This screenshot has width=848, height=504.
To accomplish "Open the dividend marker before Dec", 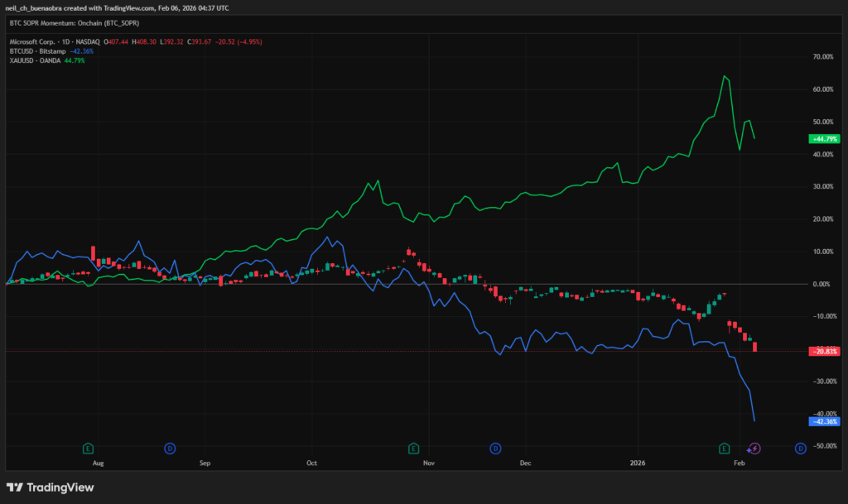I will click(495, 448).
